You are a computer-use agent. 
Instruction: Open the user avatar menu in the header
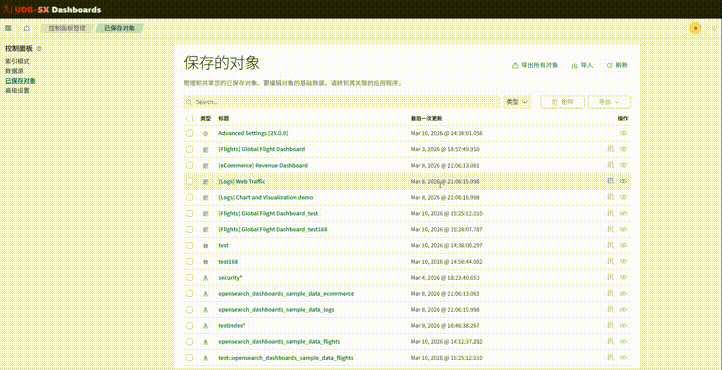tap(695, 28)
